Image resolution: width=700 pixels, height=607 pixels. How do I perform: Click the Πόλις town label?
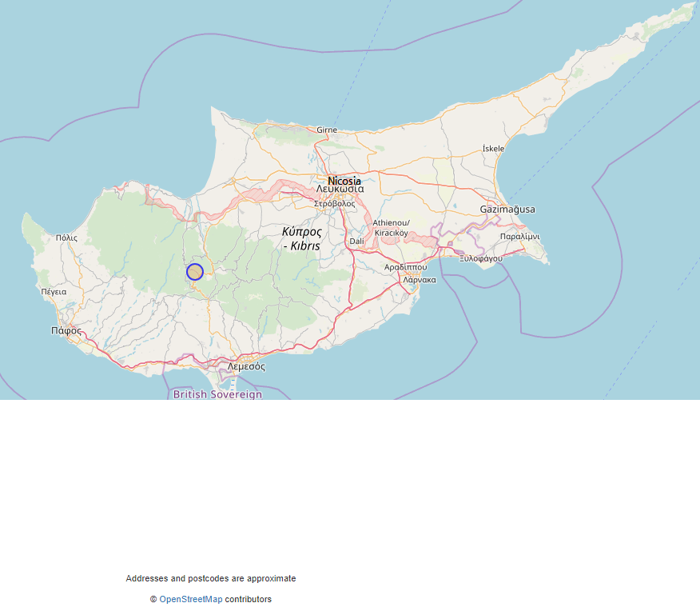pos(66,238)
